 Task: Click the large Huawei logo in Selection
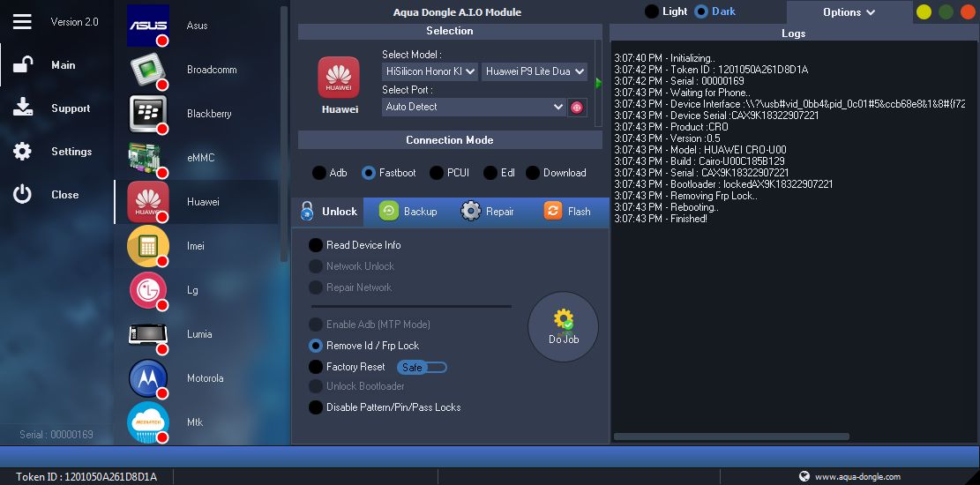tap(339, 78)
